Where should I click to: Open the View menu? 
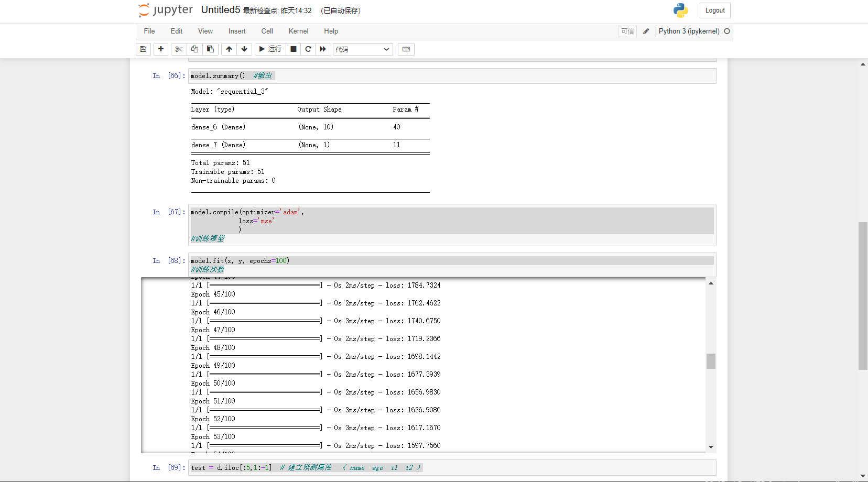pos(205,31)
